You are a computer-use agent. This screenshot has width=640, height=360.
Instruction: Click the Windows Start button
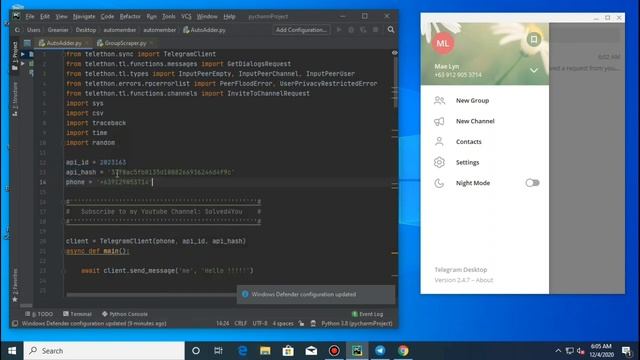12,351
